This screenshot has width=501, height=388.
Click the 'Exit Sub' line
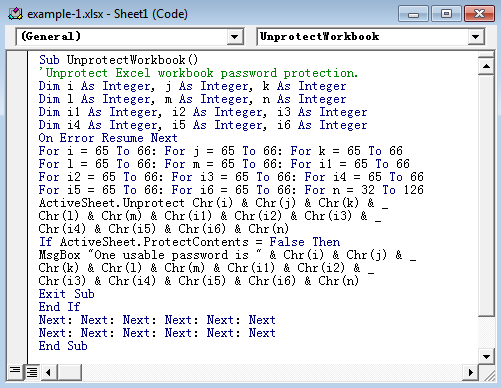[x=66, y=294]
